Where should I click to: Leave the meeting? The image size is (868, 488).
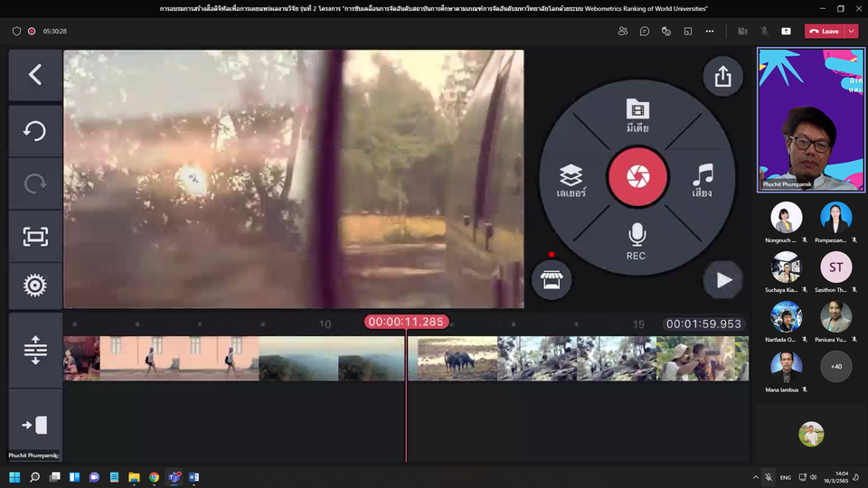tap(824, 31)
